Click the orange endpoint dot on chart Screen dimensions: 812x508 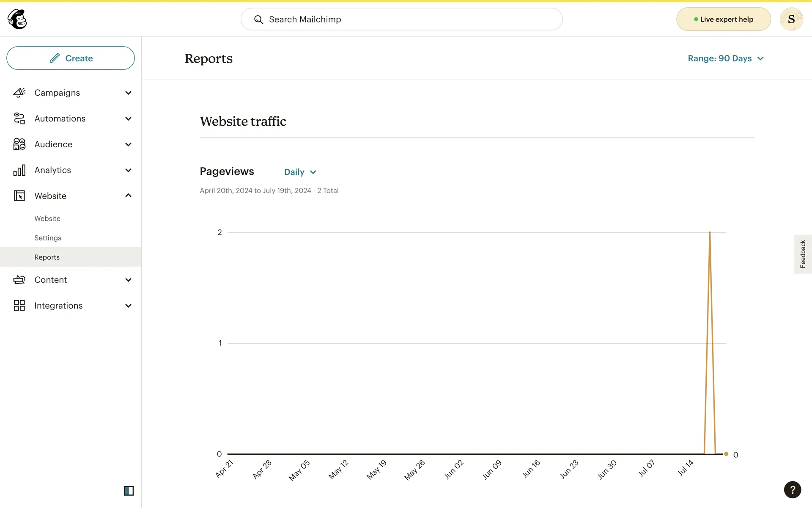pyautogui.click(x=726, y=454)
